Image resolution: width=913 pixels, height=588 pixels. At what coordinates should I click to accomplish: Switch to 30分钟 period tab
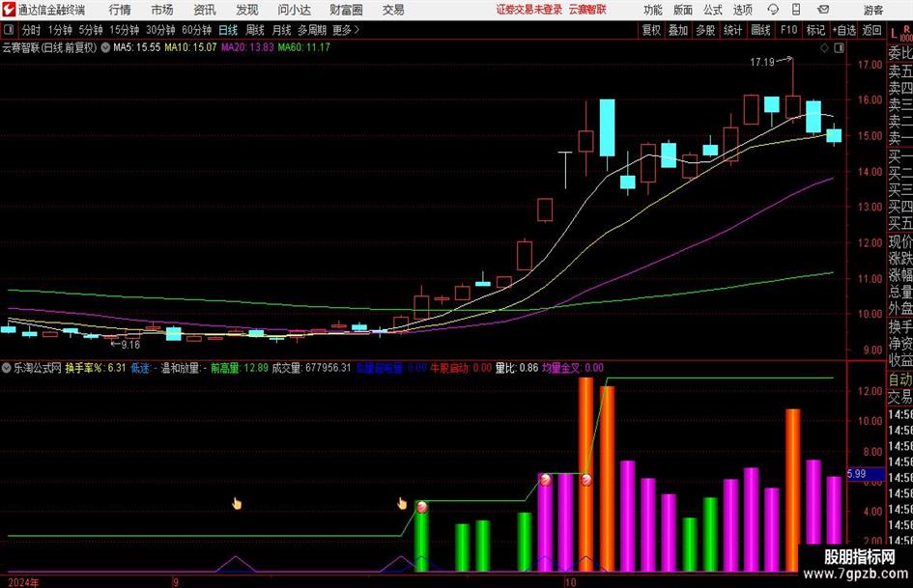[x=160, y=30]
